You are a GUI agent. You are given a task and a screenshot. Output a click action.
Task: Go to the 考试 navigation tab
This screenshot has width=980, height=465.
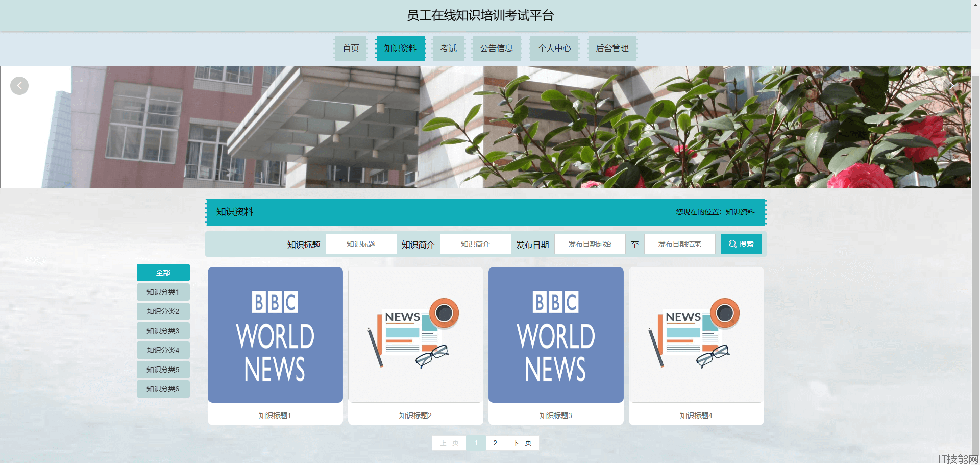pos(449,48)
